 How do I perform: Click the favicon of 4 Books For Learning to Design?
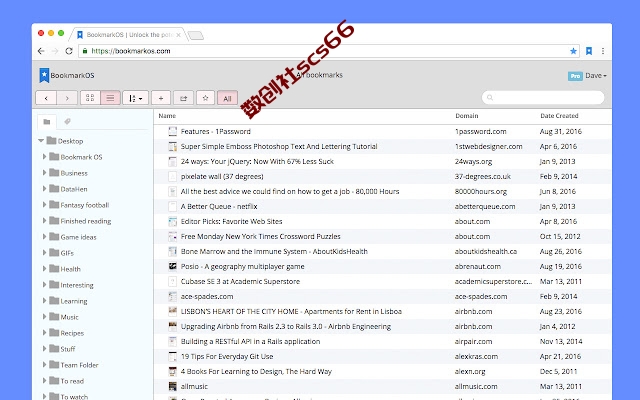point(173,371)
